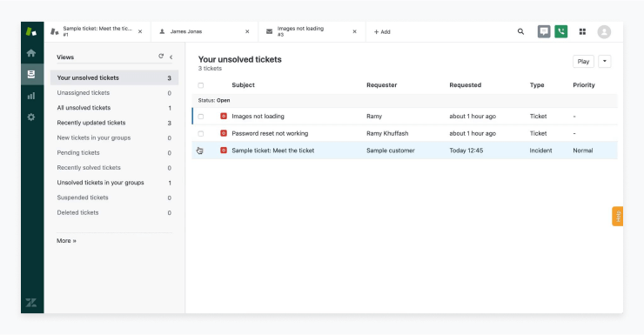This screenshot has width=644, height=335.
Task: Open the dropdown arrow next to Play
Action: coord(605,62)
